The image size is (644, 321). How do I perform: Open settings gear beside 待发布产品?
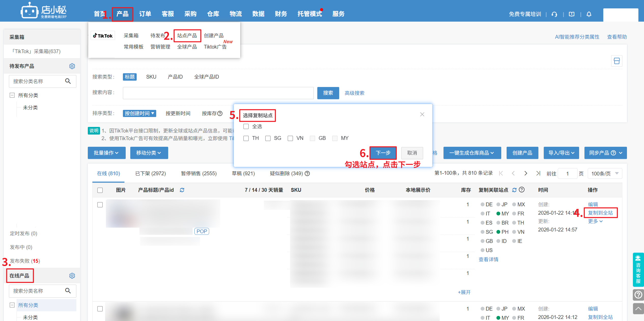pos(72,66)
